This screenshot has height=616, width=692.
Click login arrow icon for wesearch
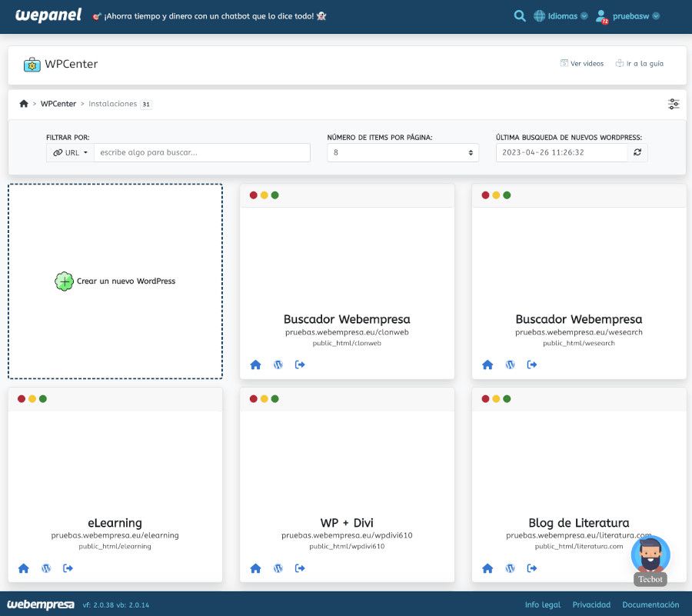pyautogui.click(x=532, y=365)
